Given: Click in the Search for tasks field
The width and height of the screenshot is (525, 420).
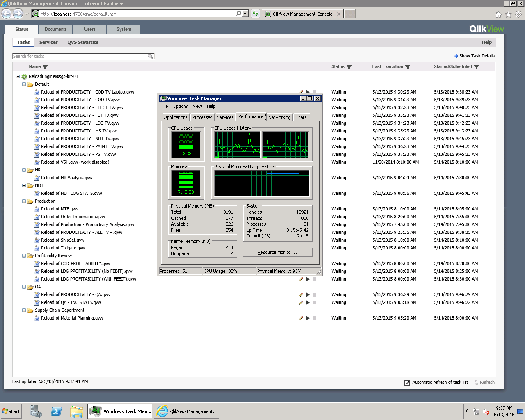Looking at the screenshot, I should 80,56.
